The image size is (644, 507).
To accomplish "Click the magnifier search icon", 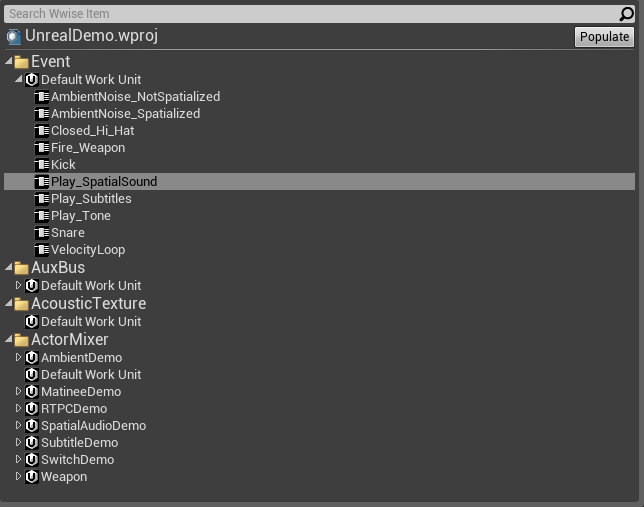I will (626, 14).
